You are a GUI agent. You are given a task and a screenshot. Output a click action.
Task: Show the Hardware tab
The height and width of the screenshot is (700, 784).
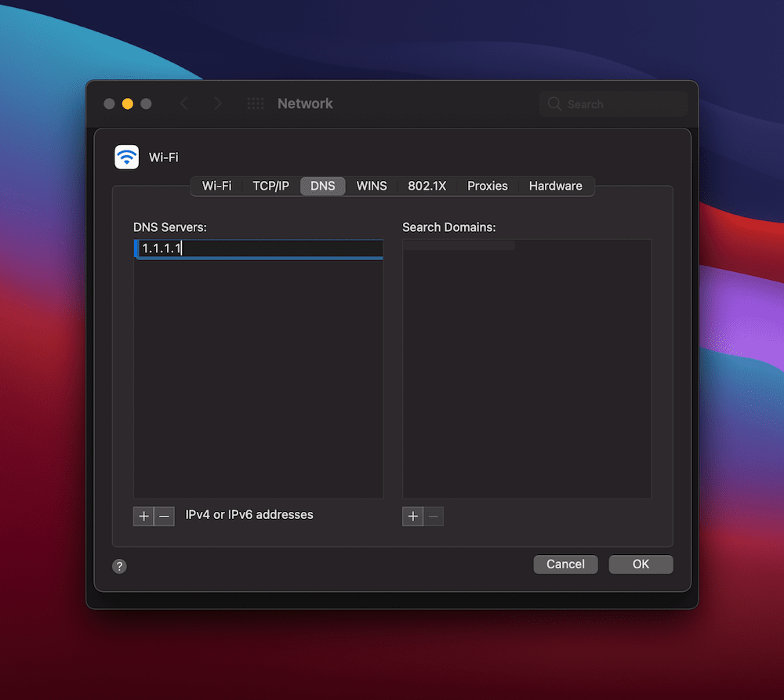click(555, 186)
